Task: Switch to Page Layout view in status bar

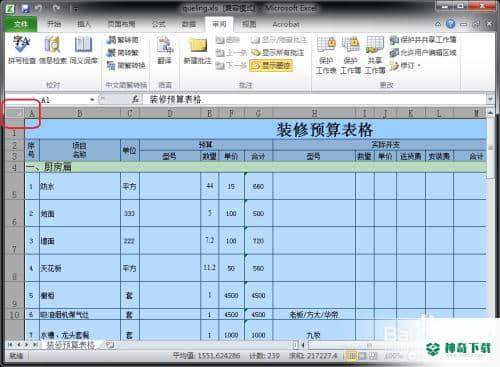Action: [362, 356]
